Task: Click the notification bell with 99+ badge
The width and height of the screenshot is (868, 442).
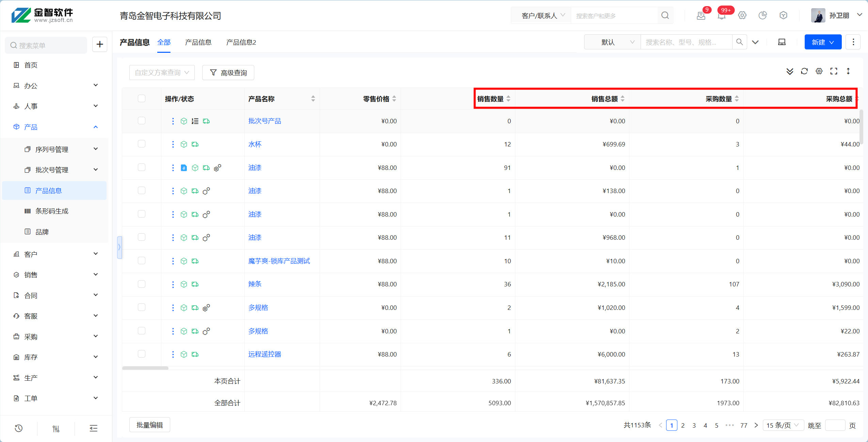Action: pyautogui.click(x=721, y=15)
